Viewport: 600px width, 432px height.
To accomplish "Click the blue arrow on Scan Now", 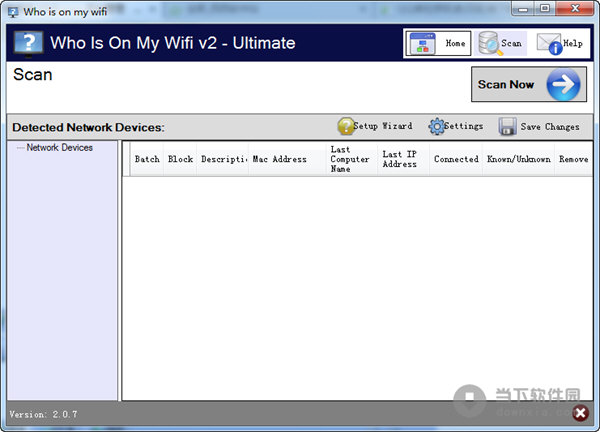I will tap(563, 84).
